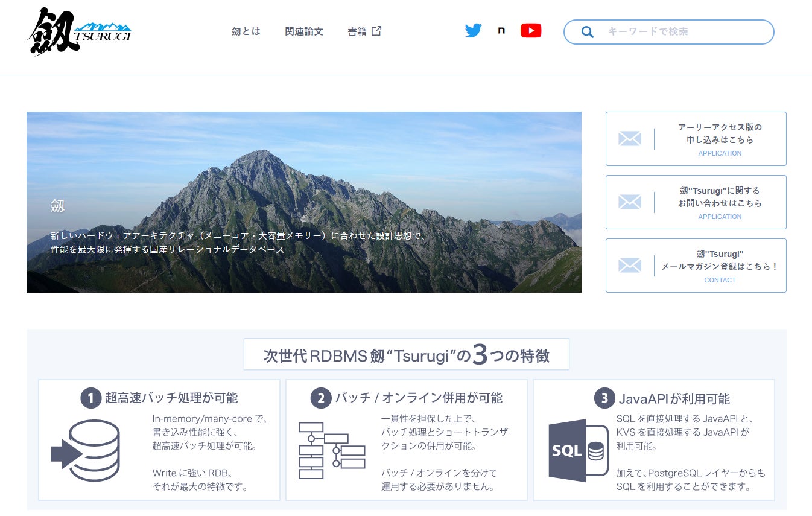Click the envelope icon on the mail magazine card
This screenshot has width=812, height=516.
click(630, 265)
